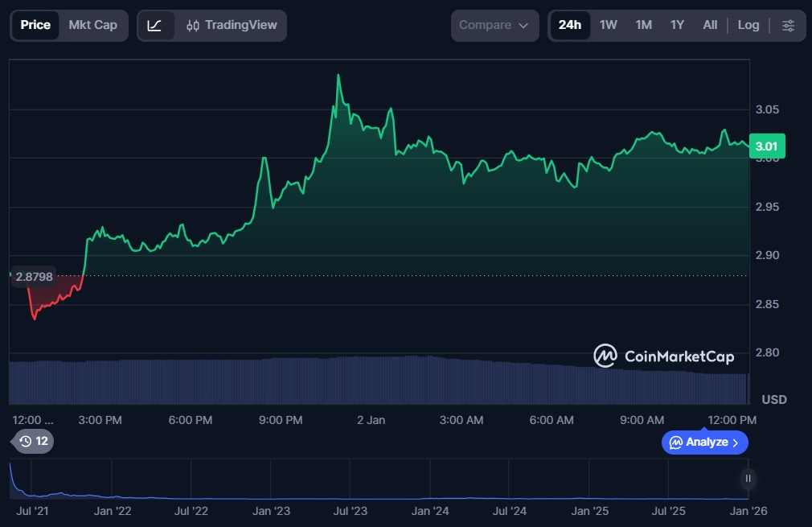This screenshot has height=527, width=812.
Task: Click the 2.8798 opening price label
Action: click(x=34, y=277)
